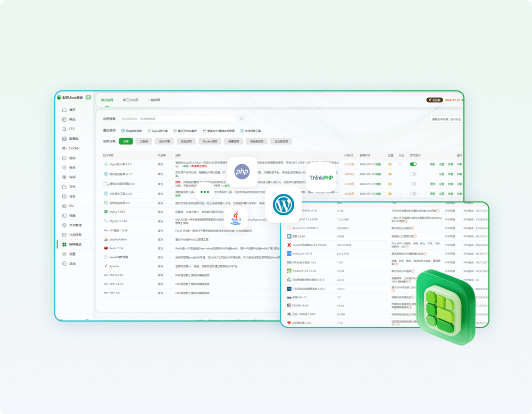This screenshot has height=414, width=532.
Task: Switch to the 一键部署 tab
Action: click(154, 100)
